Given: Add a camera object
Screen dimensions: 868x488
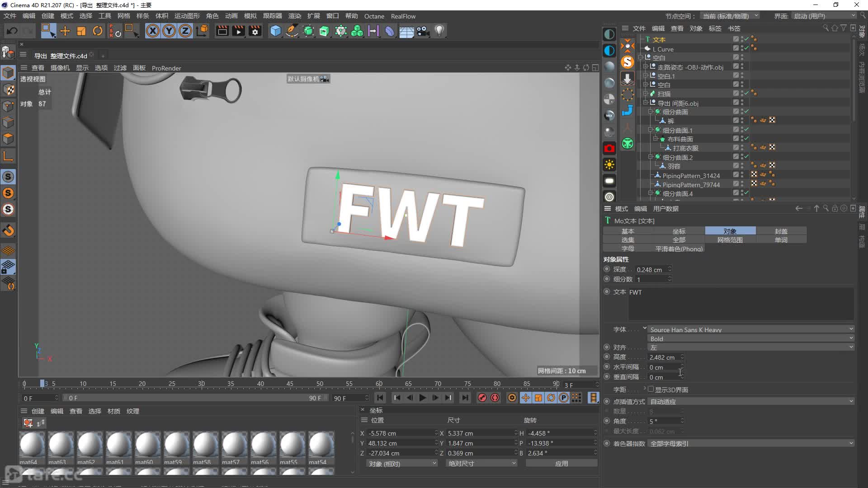Looking at the screenshot, I should point(423,31).
